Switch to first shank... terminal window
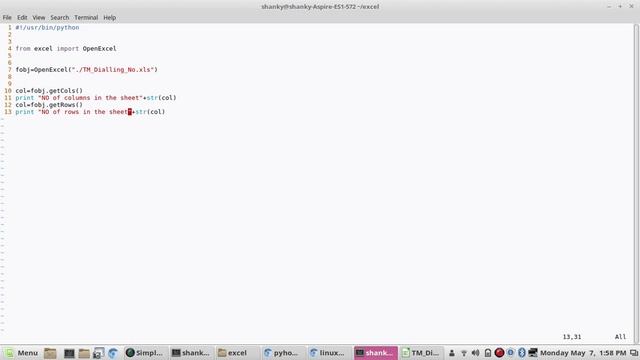 (191, 353)
